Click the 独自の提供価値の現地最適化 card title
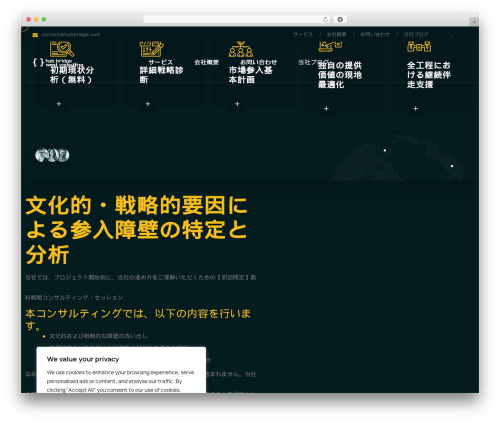 click(340, 75)
